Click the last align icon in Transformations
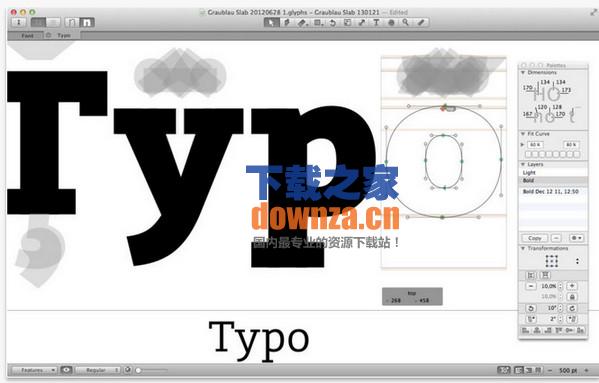Screen dimensions: 599x383 [x=581, y=330]
